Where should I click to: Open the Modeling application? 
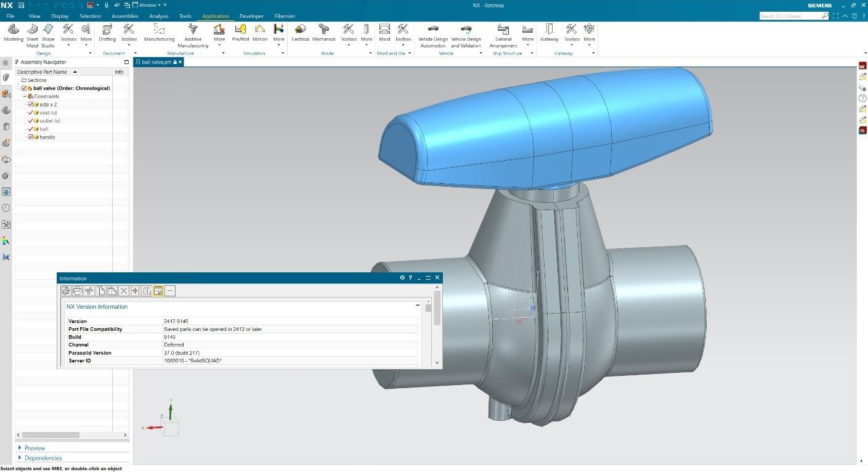point(14,33)
